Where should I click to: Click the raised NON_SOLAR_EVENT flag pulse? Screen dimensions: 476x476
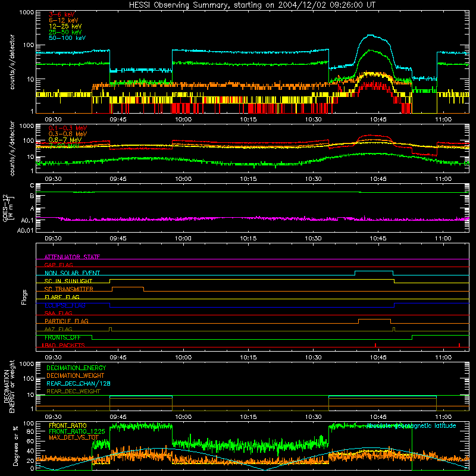374,271
